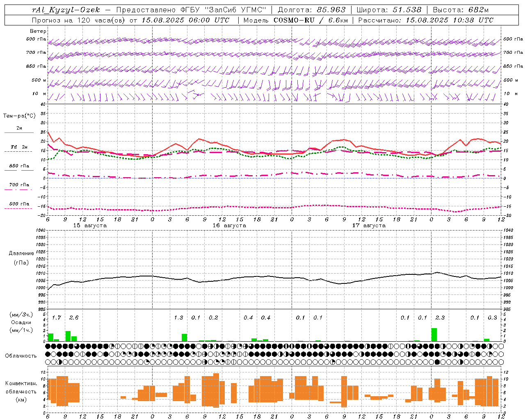Image resolution: width=525 pixels, height=420 pixels.
Task: Select the Широта: 51.538 field in the header
Action: 389,10
